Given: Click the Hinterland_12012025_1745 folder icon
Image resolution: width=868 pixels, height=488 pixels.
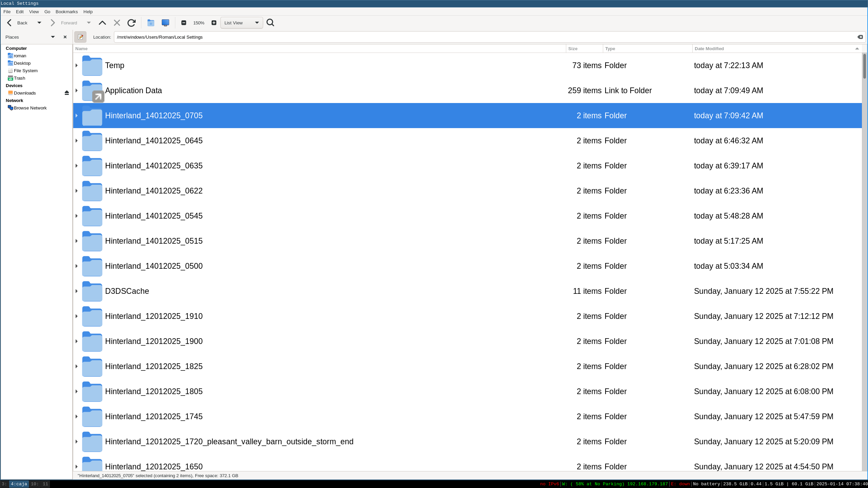Looking at the screenshot, I should tap(92, 416).
